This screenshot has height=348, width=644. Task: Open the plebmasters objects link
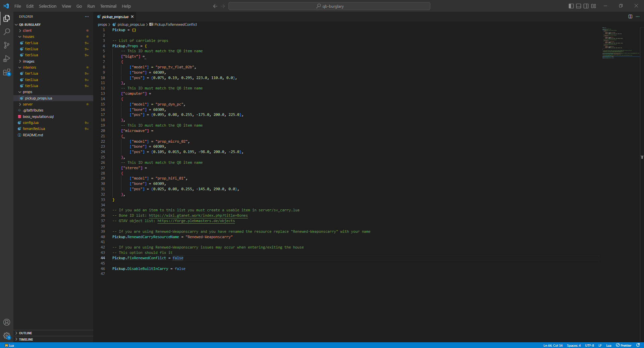point(196,221)
